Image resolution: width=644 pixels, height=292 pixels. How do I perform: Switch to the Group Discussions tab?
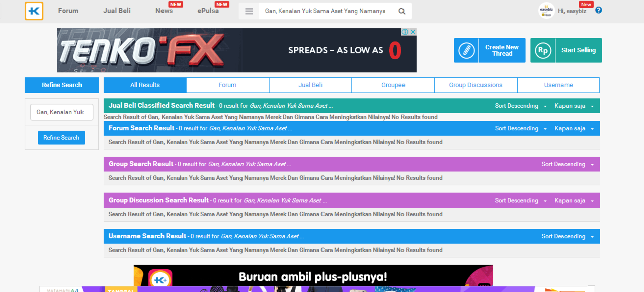coord(475,85)
